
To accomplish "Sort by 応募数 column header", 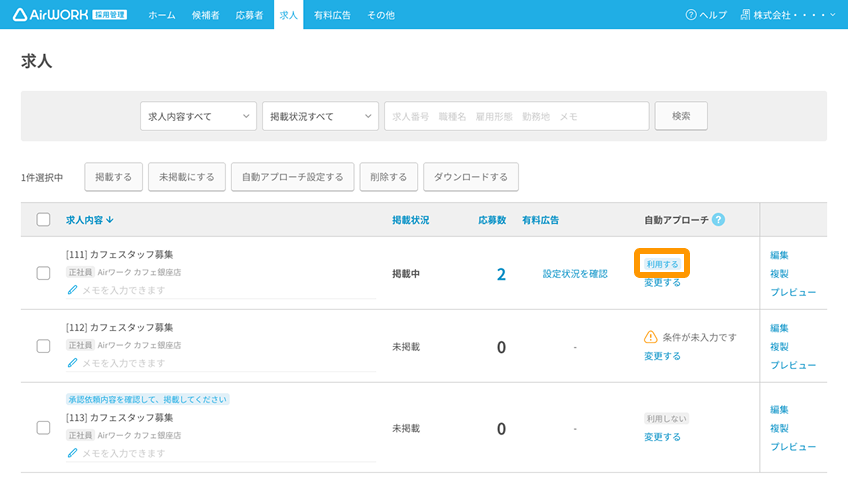I will (492, 220).
